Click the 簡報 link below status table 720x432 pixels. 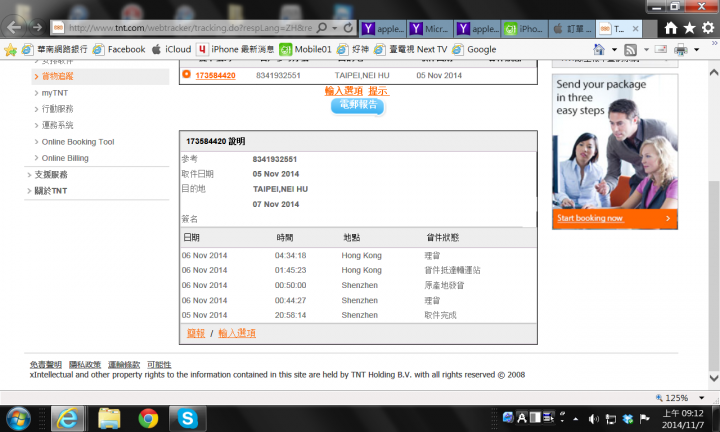pyautogui.click(x=196, y=333)
